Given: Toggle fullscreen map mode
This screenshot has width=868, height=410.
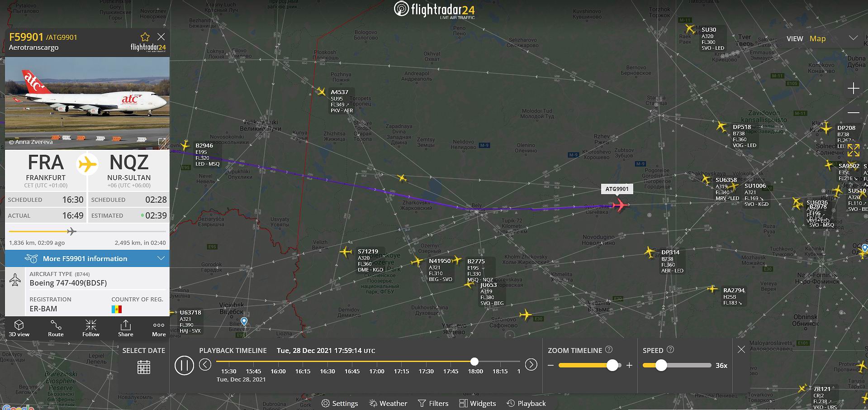Looking at the screenshot, I should tap(854, 150).
